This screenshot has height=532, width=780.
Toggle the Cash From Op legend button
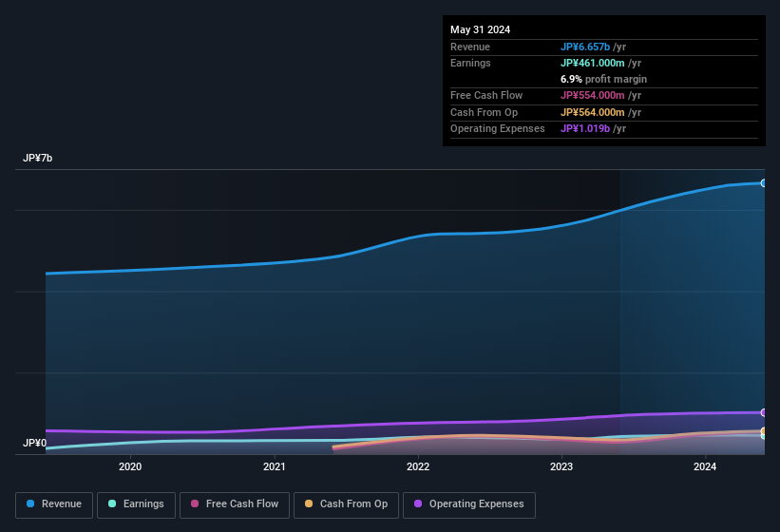(346, 504)
